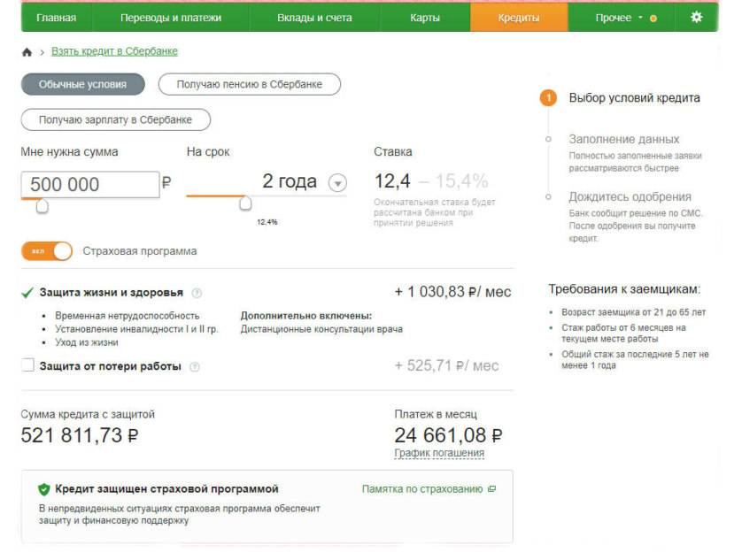Open the Кредиты tab
Viewport: 742px width, 560px height.
[x=518, y=18]
